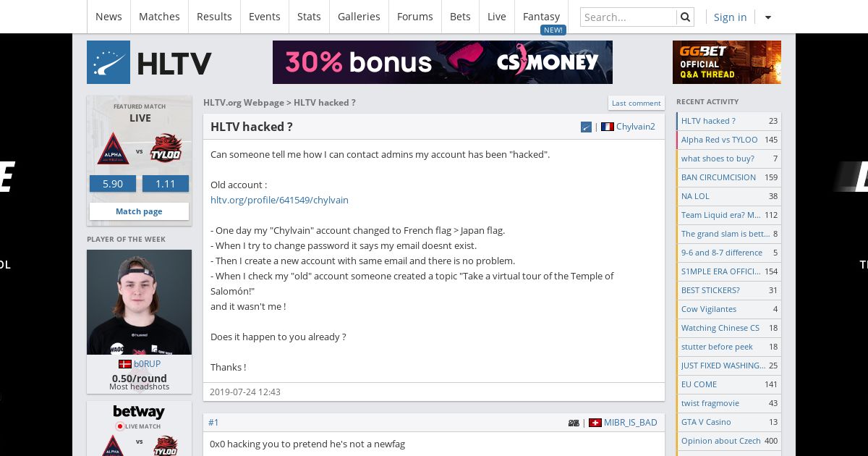
Task: Open the HLTV logo homepage
Action: 150,62
